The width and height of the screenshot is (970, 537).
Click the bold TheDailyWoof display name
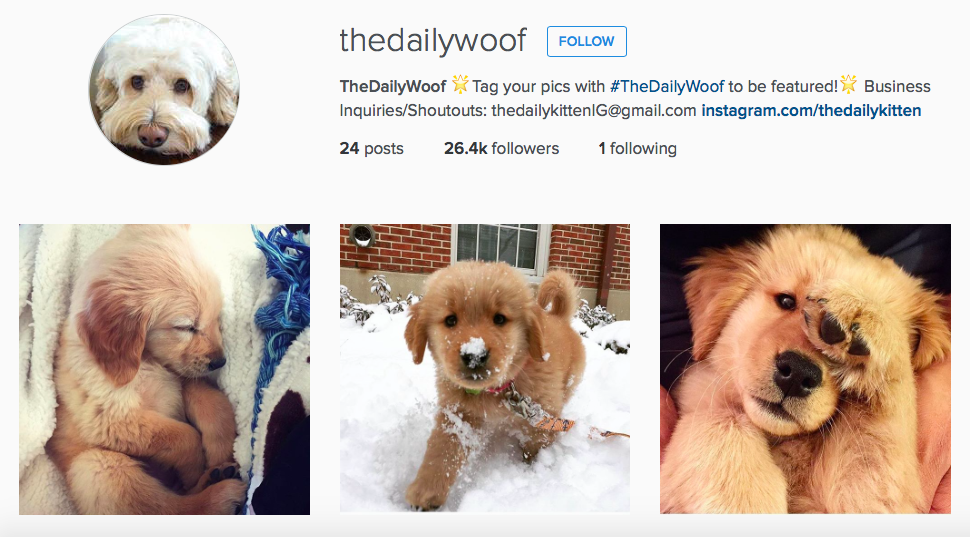pyautogui.click(x=393, y=86)
